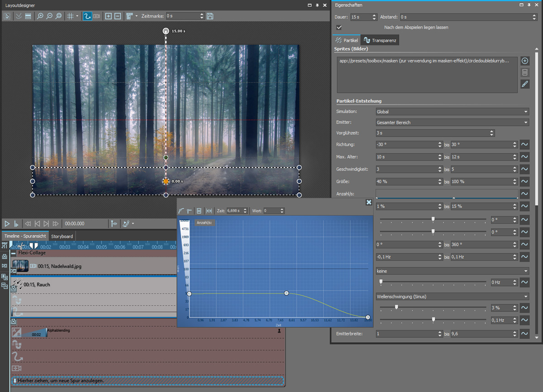543x392 pixels.
Task: Open the Wellenschwingung (Sinus) dropdown
Action: [x=452, y=297]
